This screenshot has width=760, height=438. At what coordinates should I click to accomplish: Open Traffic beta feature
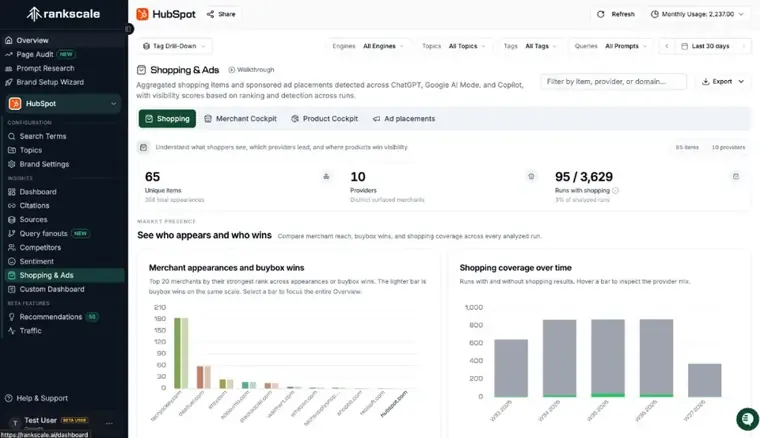coord(31,331)
